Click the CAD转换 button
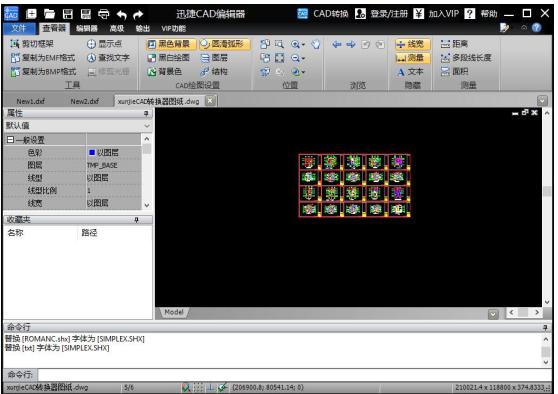This screenshot has height=394, width=558. coord(323,14)
